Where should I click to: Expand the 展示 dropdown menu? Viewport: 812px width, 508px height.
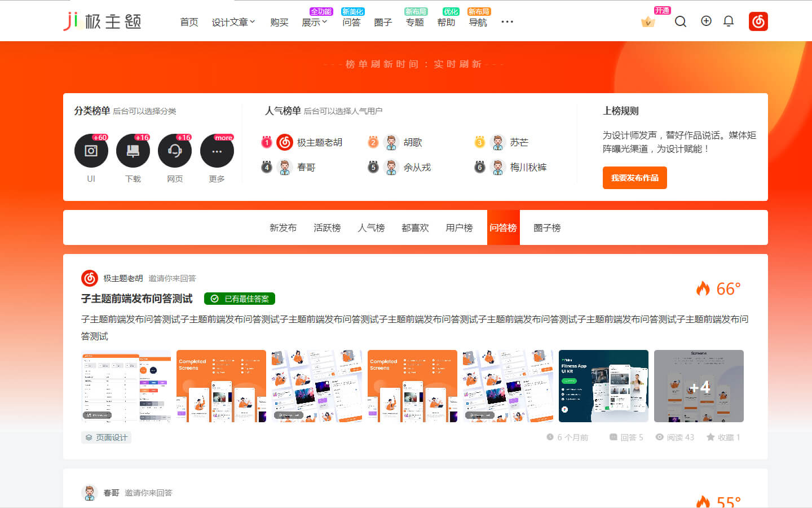point(314,22)
